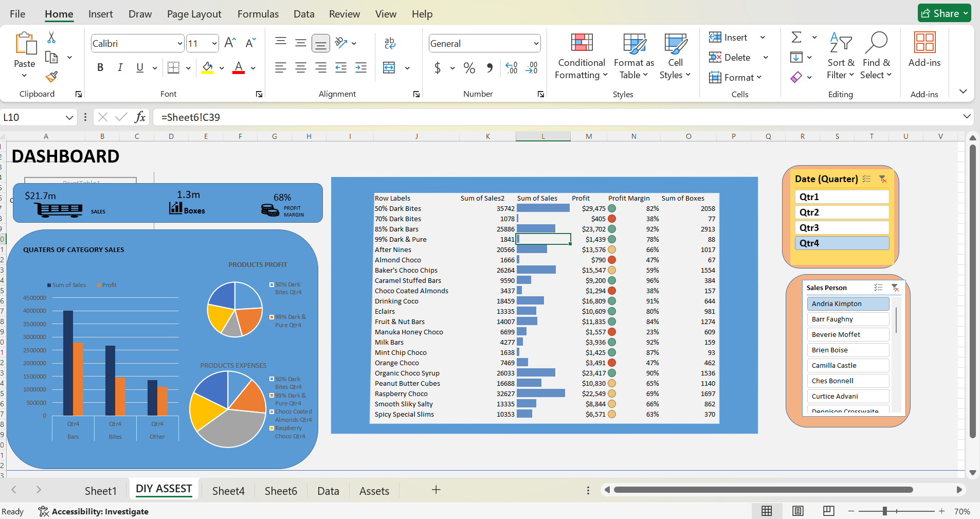Switch to Sheet6 worksheet tab

pyautogui.click(x=281, y=491)
